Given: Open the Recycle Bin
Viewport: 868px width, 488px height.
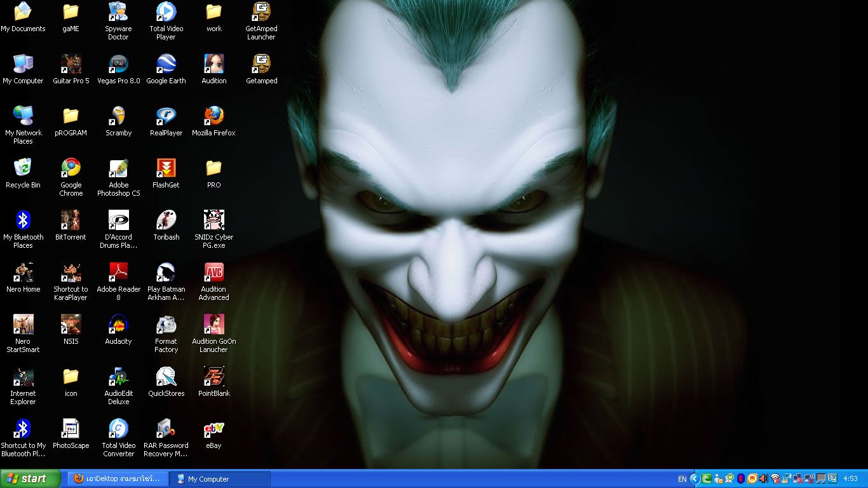Looking at the screenshot, I should pos(23,173).
